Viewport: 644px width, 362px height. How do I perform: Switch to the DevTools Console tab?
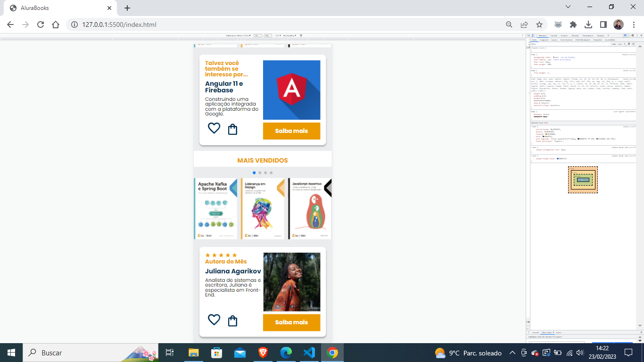[554, 35]
